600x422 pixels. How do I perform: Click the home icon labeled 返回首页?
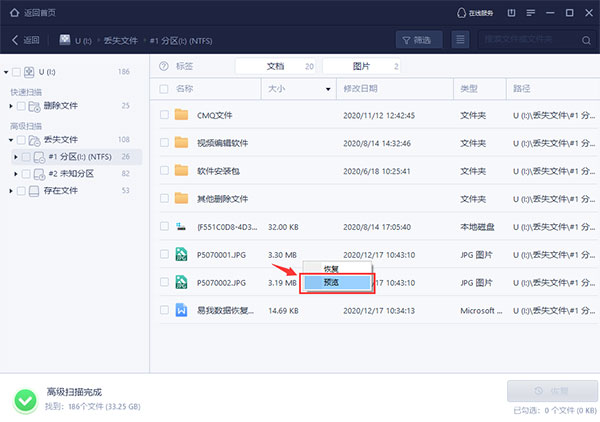[13, 12]
